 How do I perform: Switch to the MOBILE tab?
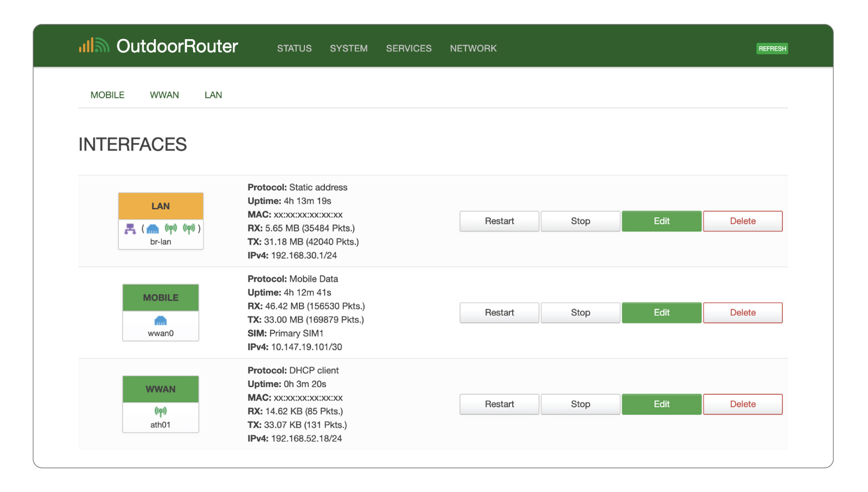coord(107,95)
